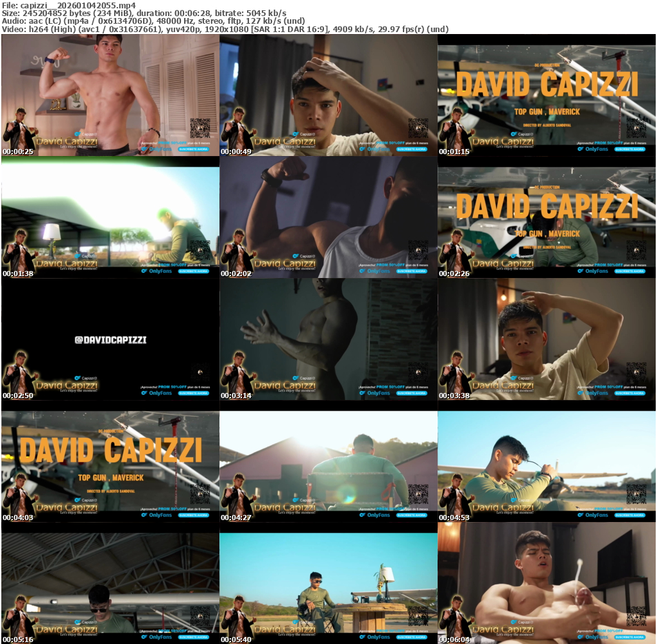Open the frame thumbnail stamped 00:01:38
The image size is (657, 644).
(x=110, y=217)
